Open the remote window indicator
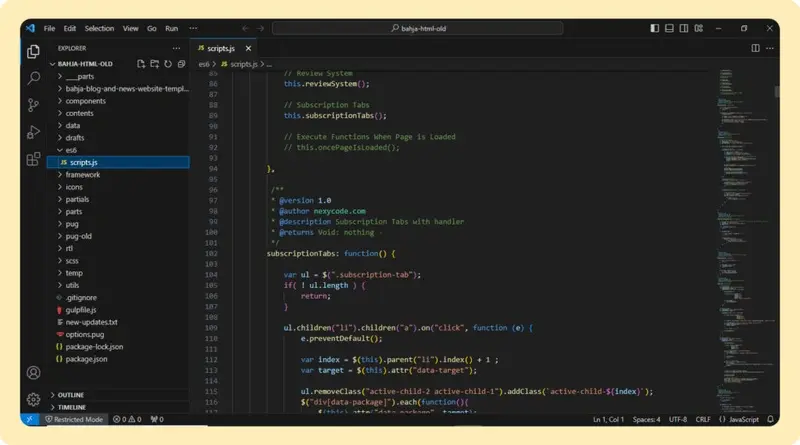This screenshot has width=800, height=445. point(30,419)
